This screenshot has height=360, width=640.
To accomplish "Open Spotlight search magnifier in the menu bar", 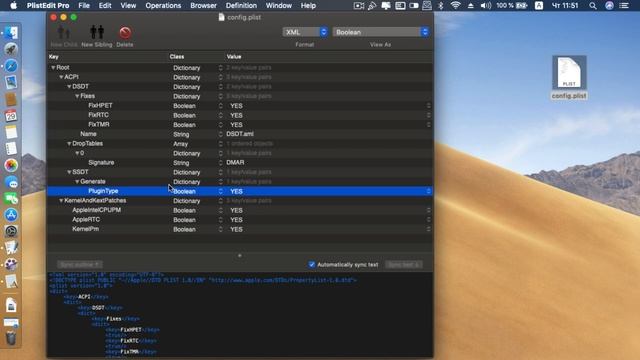I will click(x=593, y=6).
